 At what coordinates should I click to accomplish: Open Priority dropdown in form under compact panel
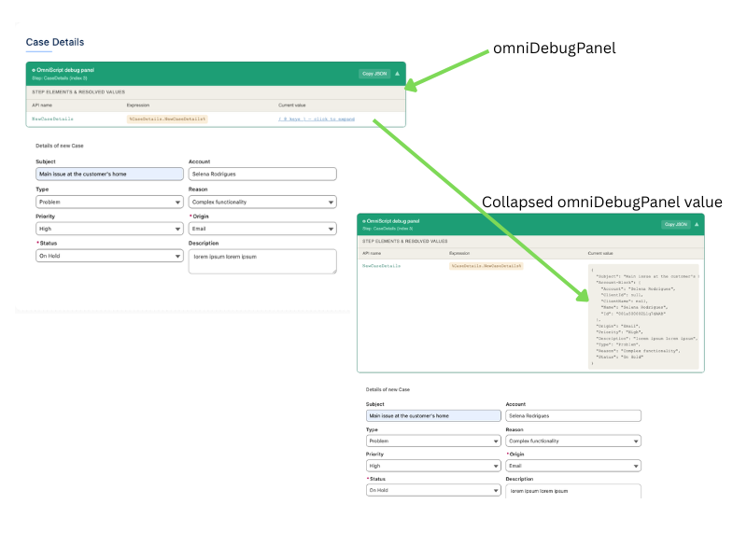[109, 229]
